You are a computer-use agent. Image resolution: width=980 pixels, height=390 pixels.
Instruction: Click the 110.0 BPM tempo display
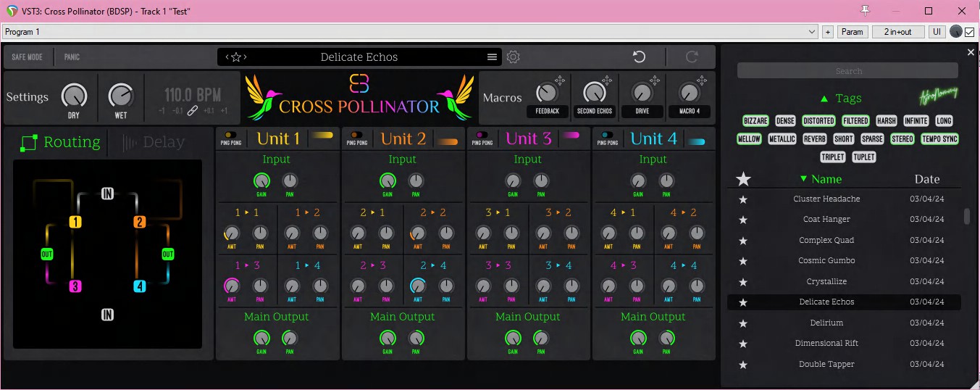pos(193,95)
